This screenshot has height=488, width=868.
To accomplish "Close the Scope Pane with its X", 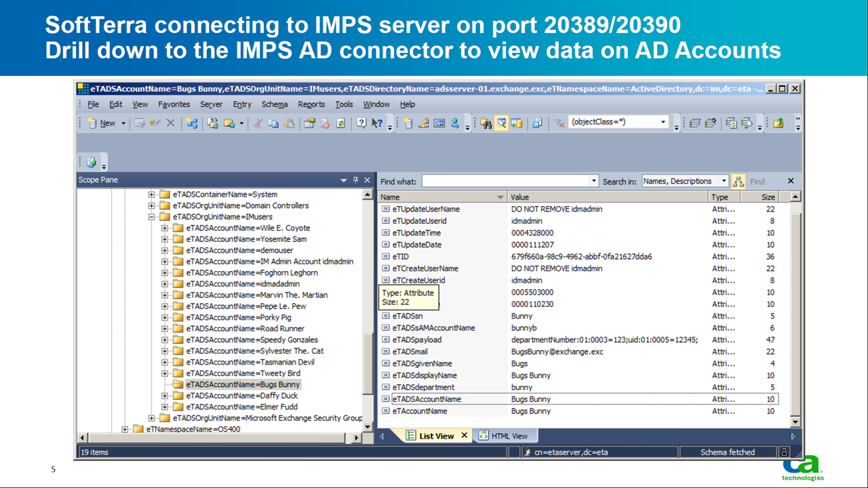I will coord(367,180).
